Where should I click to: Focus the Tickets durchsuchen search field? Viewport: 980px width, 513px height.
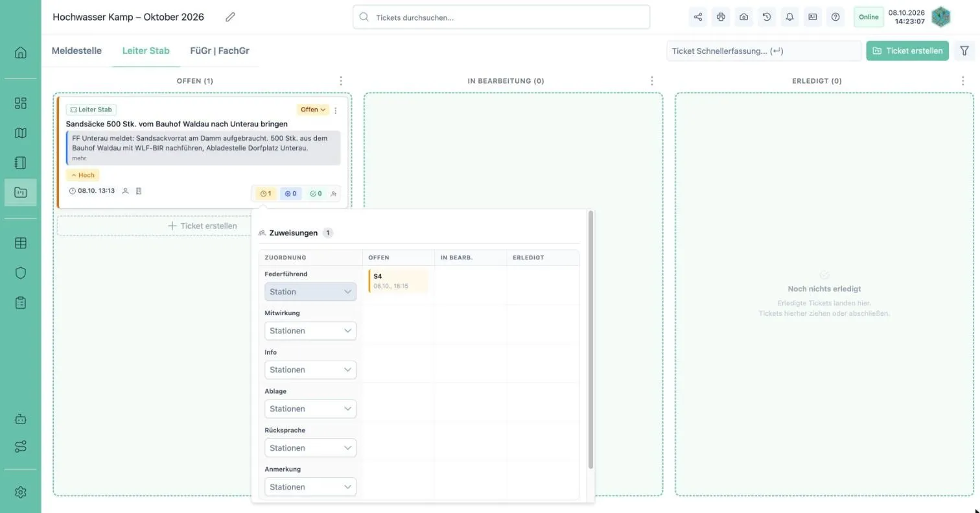pos(501,18)
